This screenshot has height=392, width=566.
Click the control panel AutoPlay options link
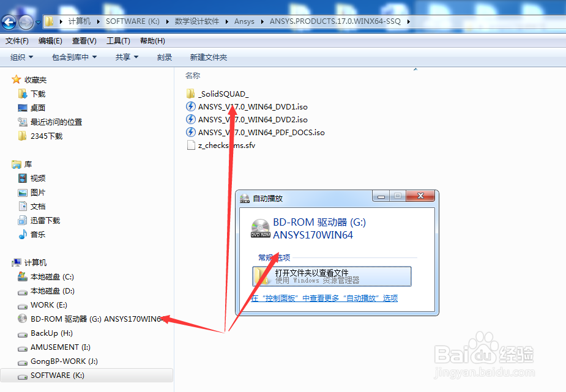click(324, 298)
